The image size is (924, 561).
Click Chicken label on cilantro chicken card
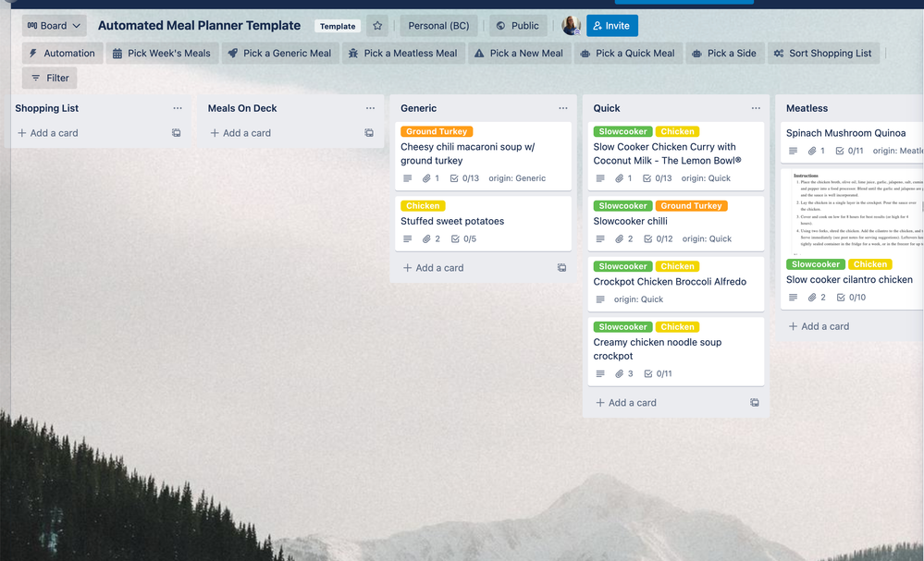tap(869, 264)
